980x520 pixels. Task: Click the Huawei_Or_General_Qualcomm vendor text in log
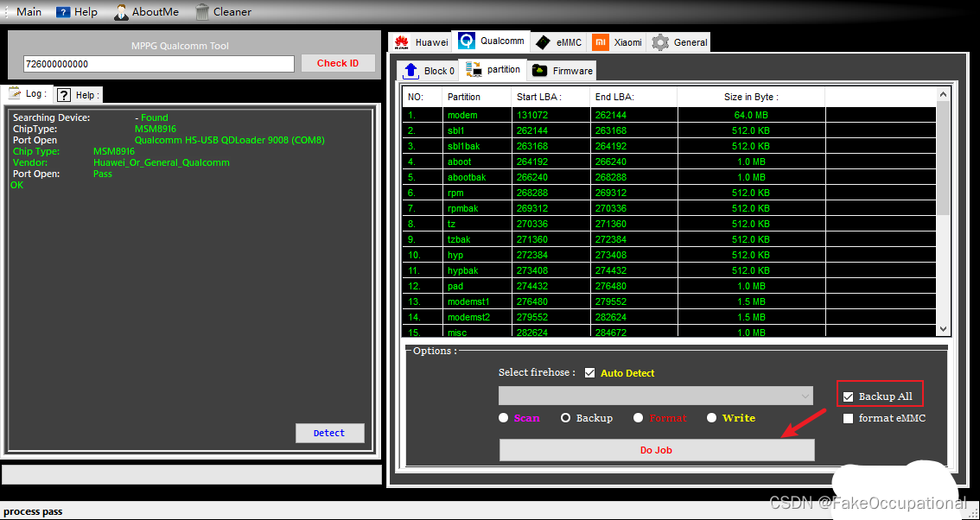click(x=162, y=162)
